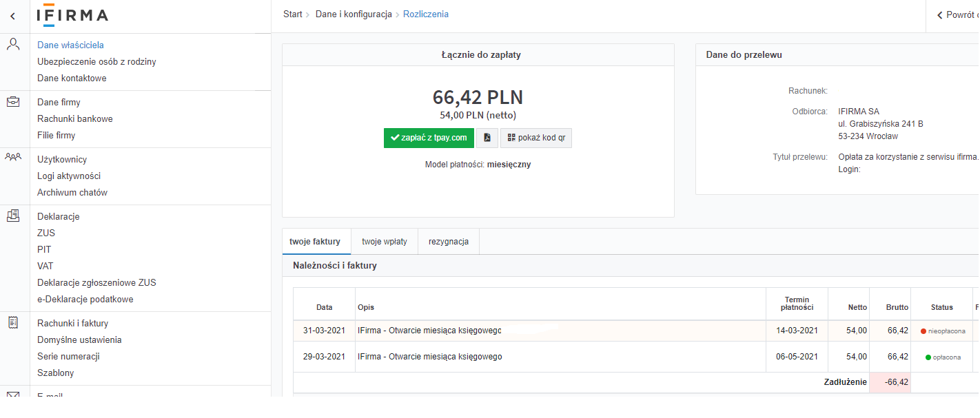The width and height of the screenshot is (980, 418).
Task: Click payment deadline 06-05-2021
Action: (797, 357)
